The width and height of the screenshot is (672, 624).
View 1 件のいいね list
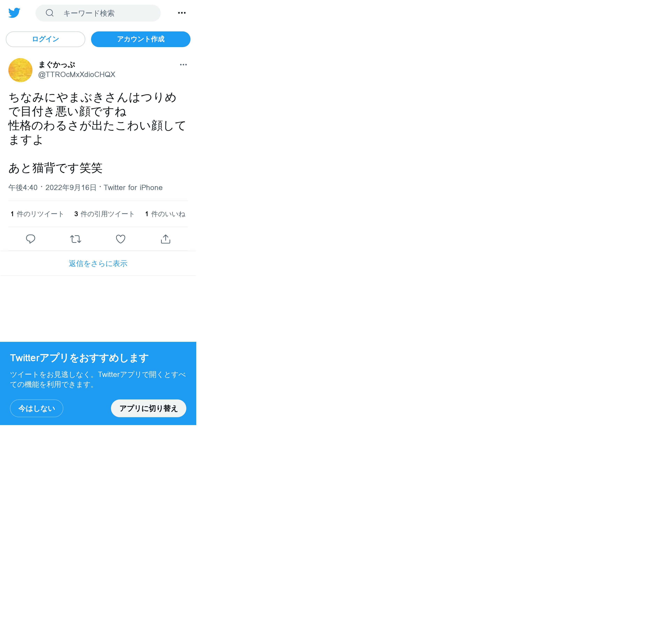point(165,214)
